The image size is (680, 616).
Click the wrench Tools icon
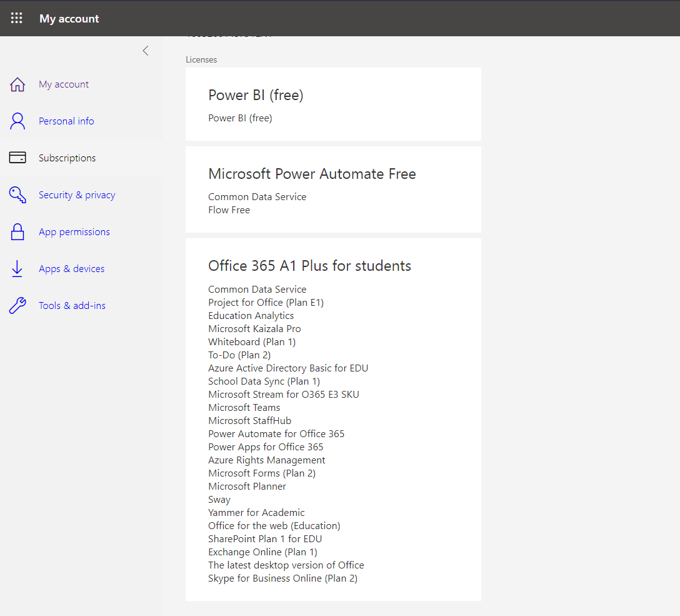pos(17,306)
